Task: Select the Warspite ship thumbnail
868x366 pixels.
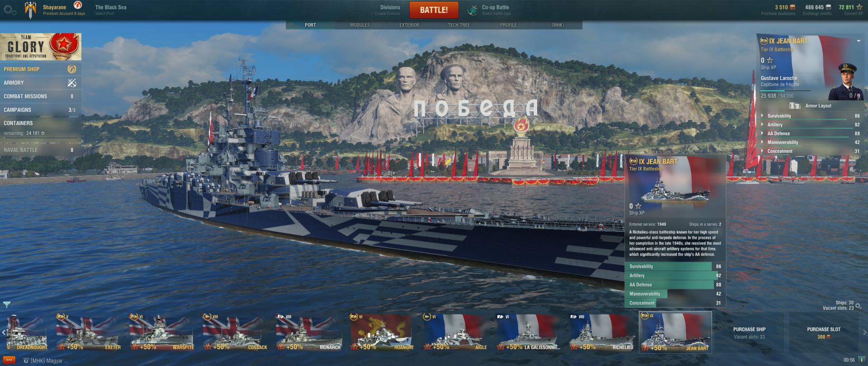Action: 161,333
